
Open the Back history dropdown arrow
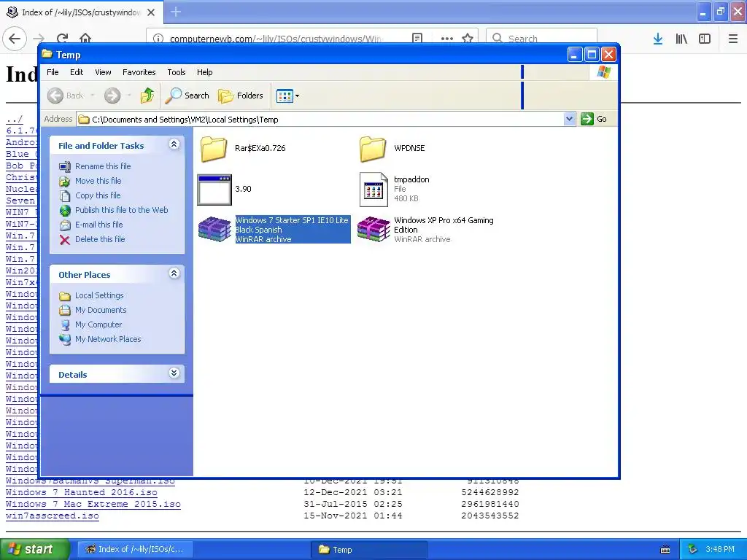click(x=93, y=96)
